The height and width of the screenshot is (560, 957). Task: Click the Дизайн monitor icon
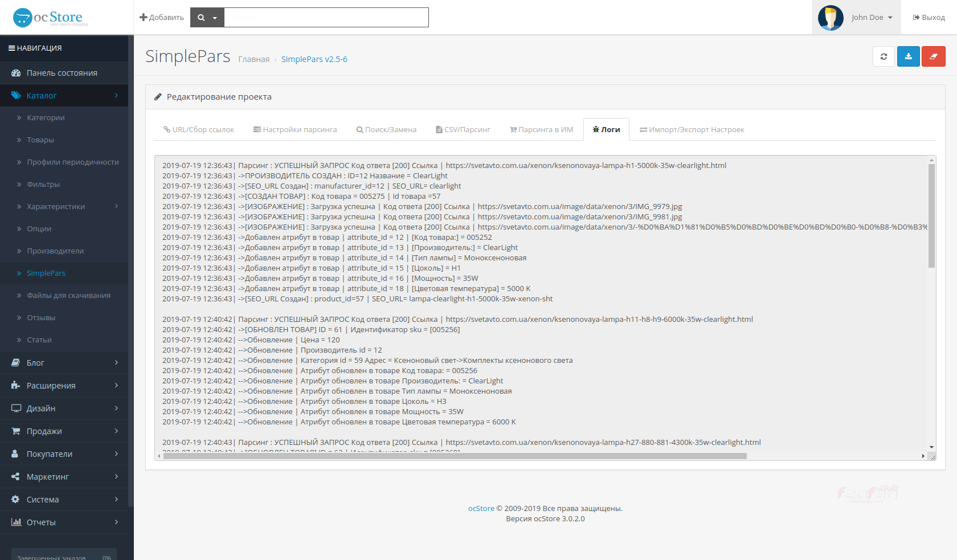click(x=16, y=408)
